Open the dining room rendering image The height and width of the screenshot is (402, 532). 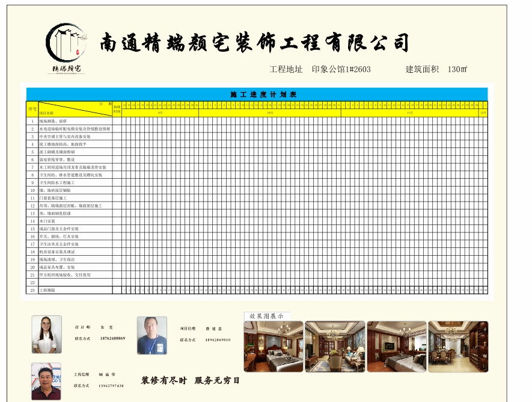(458, 346)
